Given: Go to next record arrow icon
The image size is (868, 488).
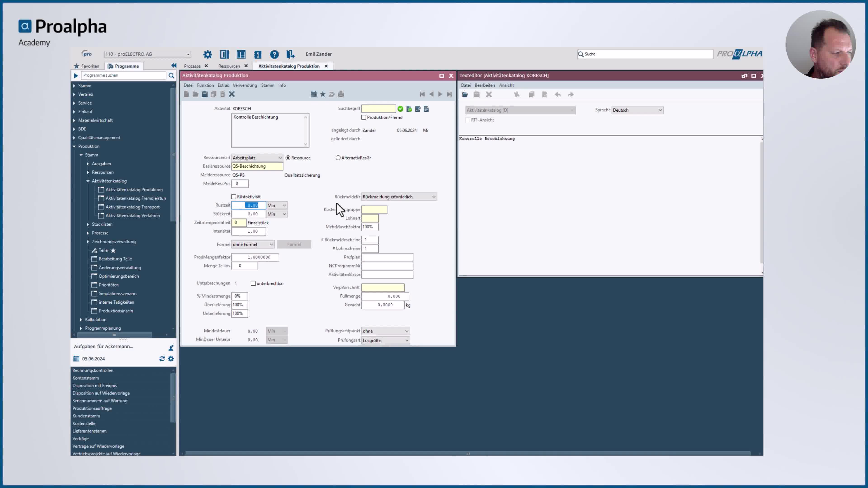Looking at the screenshot, I should tap(440, 94).
